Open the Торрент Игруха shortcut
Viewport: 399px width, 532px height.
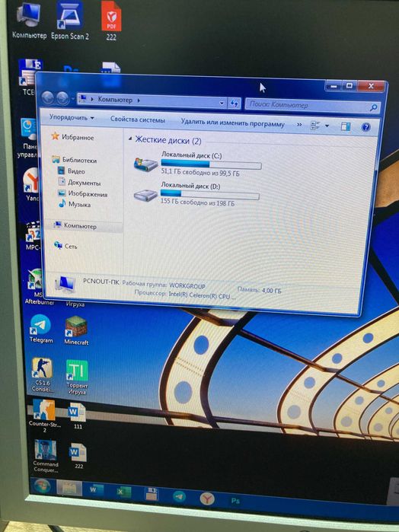click(77, 377)
